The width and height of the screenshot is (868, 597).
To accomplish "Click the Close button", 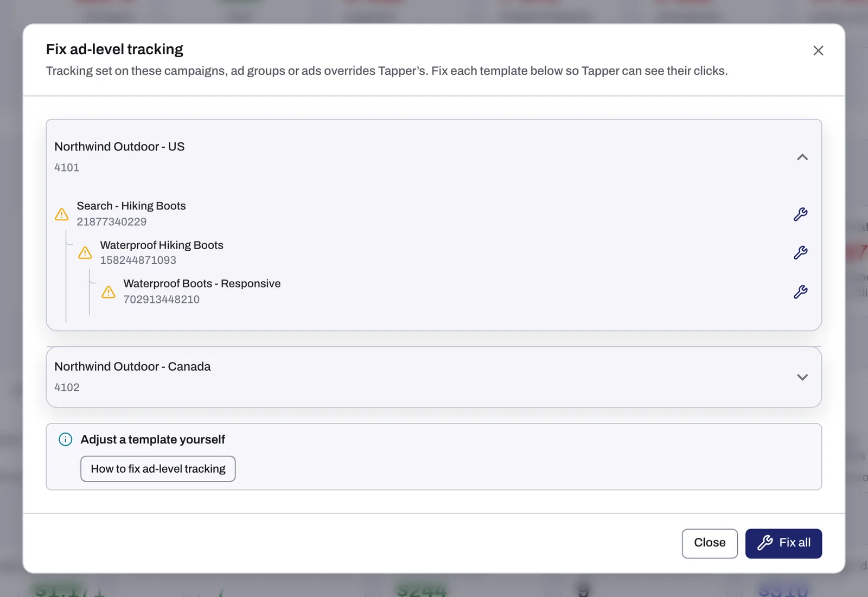I will point(710,543).
